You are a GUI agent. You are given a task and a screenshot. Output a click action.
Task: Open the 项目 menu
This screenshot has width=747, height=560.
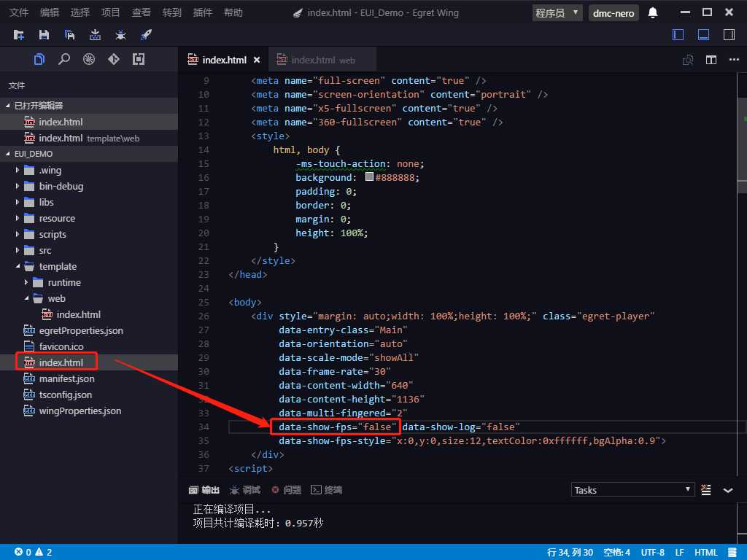click(111, 12)
